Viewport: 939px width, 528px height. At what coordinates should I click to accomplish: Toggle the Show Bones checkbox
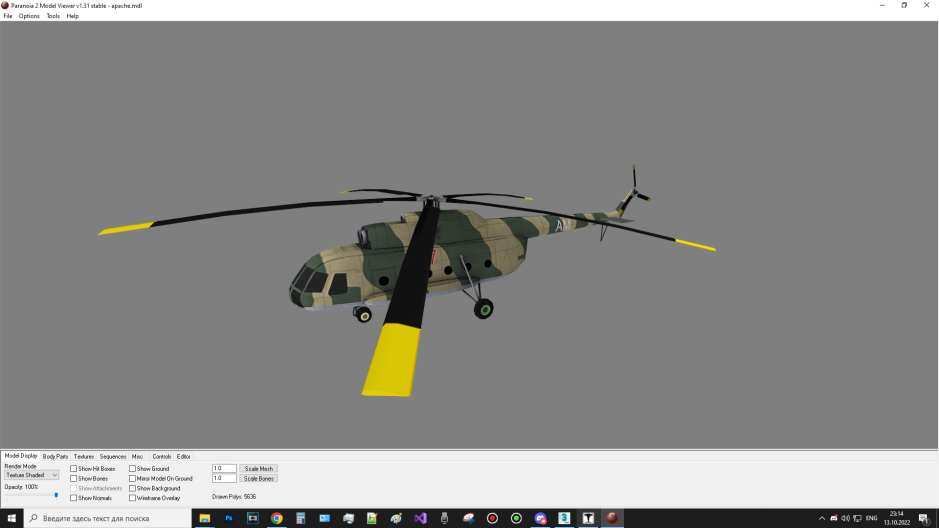point(74,479)
